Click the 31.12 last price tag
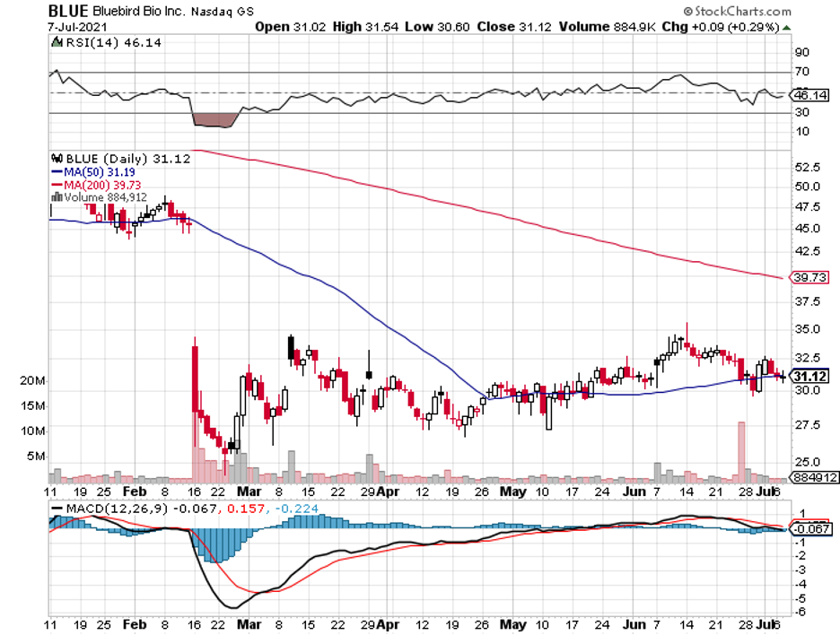 point(810,377)
